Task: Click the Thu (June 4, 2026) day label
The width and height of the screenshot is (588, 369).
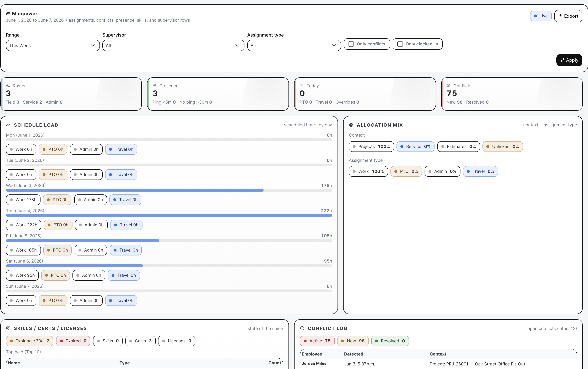Action: tap(25, 211)
